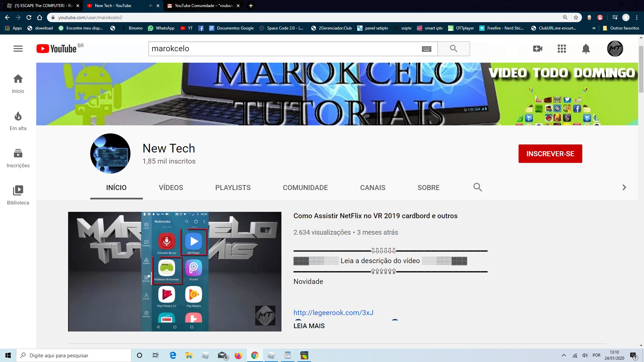The width and height of the screenshot is (644, 362).
Task: Show more channel tabs with right chevron
Action: pyautogui.click(x=624, y=187)
